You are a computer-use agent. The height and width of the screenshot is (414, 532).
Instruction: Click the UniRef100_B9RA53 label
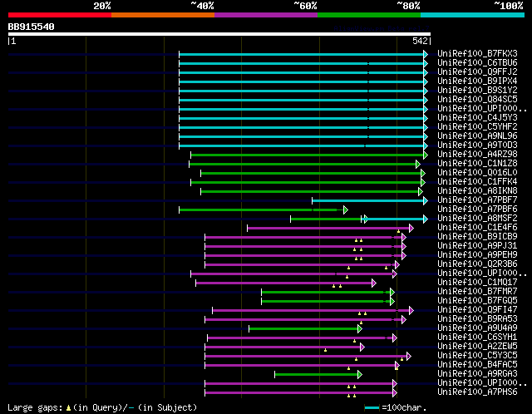pyautogui.click(x=477, y=319)
